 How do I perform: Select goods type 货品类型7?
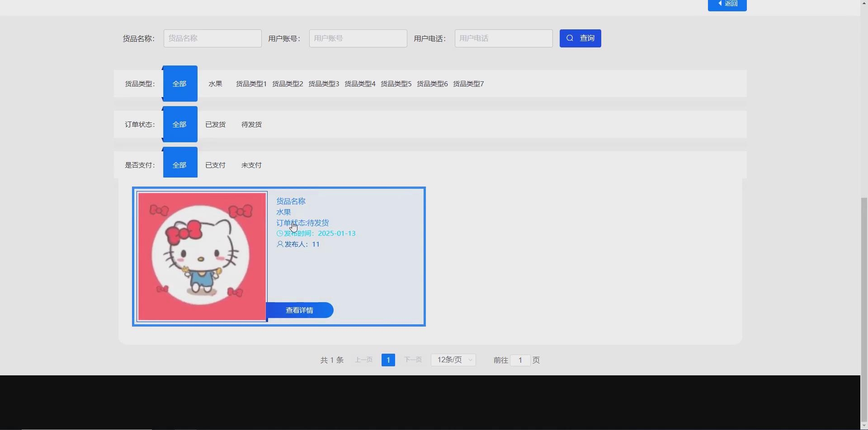468,84
